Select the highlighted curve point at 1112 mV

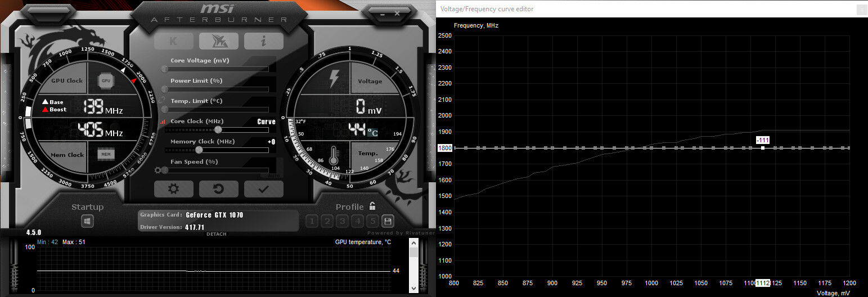tap(762, 148)
